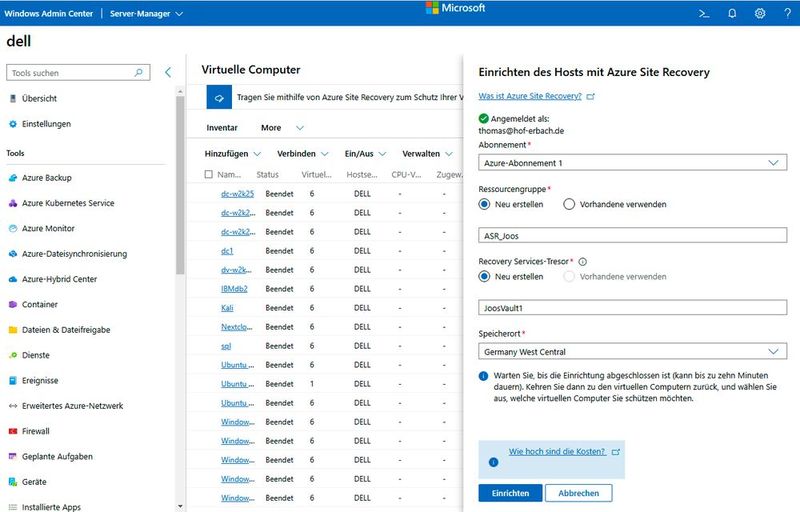The image size is (800, 512).
Task: Select Neu erstellen under Ressourcengruppe
Action: (484, 204)
